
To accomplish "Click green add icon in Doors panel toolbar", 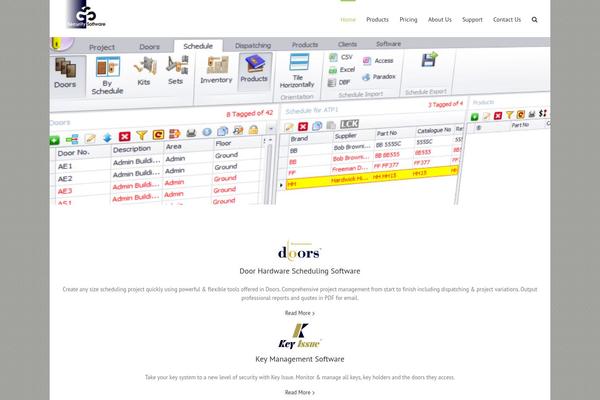I will coord(54,140).
